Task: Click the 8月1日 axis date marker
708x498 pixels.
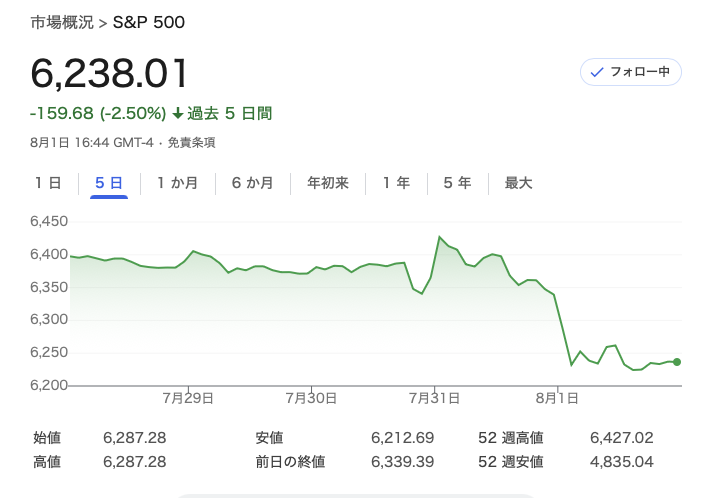Action: [x=557, y=398]
